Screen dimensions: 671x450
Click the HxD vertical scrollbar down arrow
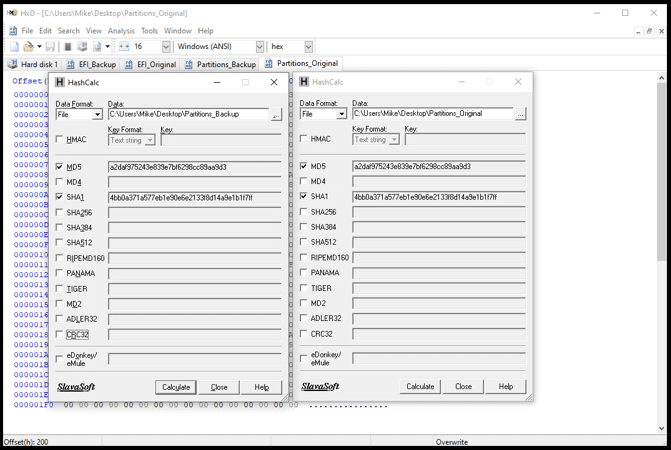(661, 429)
